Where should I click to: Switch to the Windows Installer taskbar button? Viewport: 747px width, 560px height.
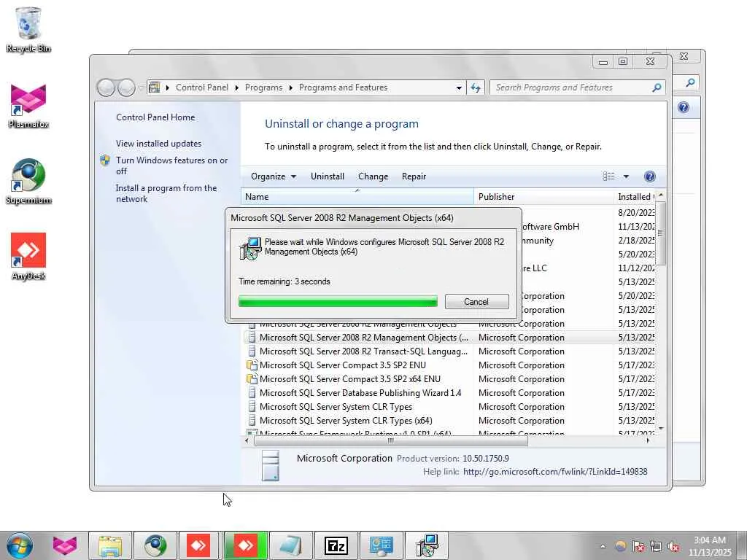click(x=426, y=545)
